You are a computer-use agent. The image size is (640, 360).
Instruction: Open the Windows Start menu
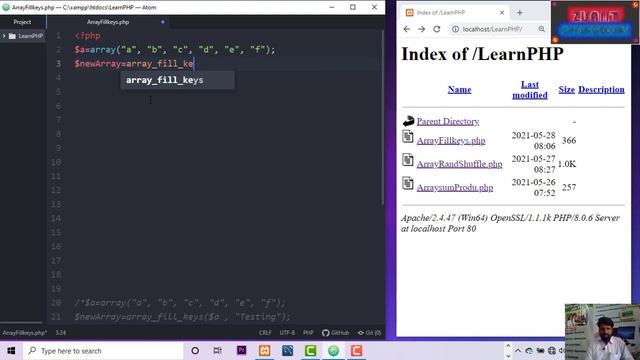coord(11,351)
